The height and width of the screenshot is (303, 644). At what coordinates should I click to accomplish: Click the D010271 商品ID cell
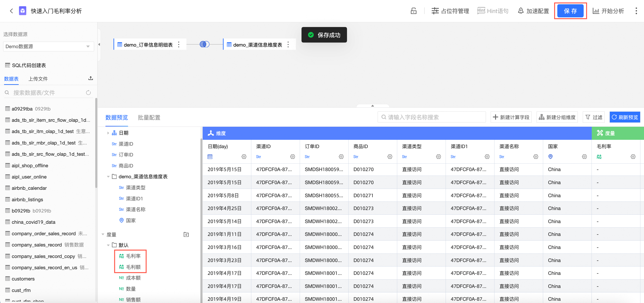click(x=372, y=195)
